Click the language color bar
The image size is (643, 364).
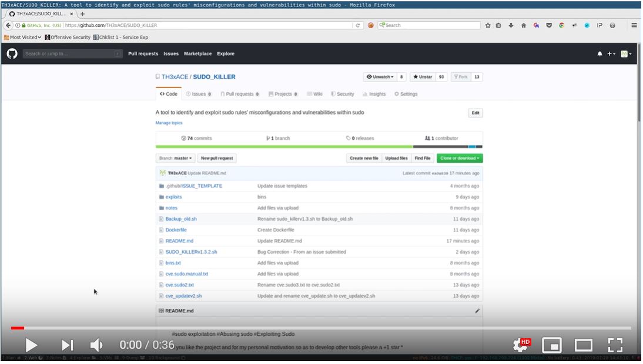[319, 147]
